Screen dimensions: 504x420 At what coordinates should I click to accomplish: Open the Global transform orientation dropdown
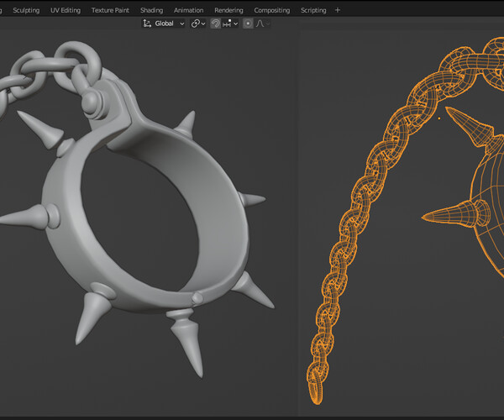coord(164,24)
